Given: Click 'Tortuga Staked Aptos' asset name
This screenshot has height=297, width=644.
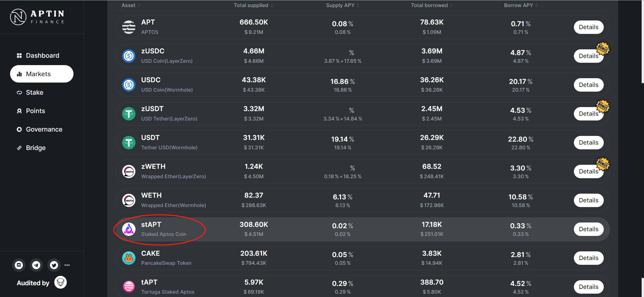Looking at the screenshot, I should point(168,292).
